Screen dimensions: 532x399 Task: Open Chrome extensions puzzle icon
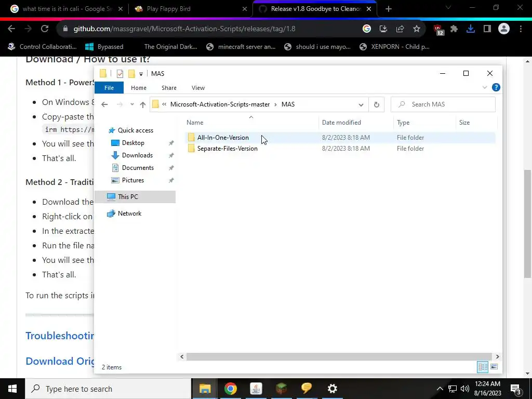click(454, 29)
